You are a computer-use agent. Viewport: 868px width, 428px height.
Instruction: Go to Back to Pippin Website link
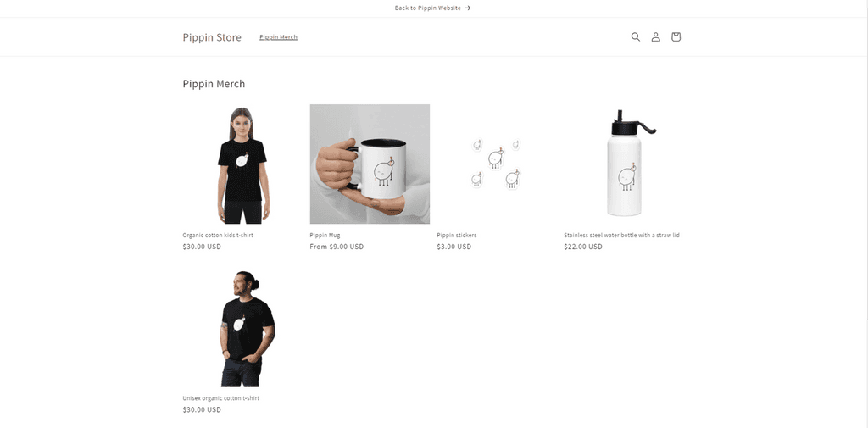427,8
